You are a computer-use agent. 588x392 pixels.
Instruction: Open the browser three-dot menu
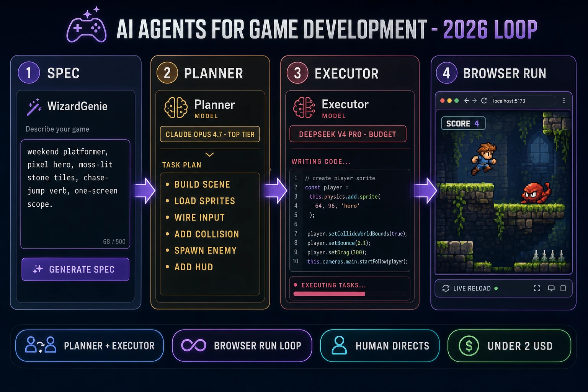564,101
